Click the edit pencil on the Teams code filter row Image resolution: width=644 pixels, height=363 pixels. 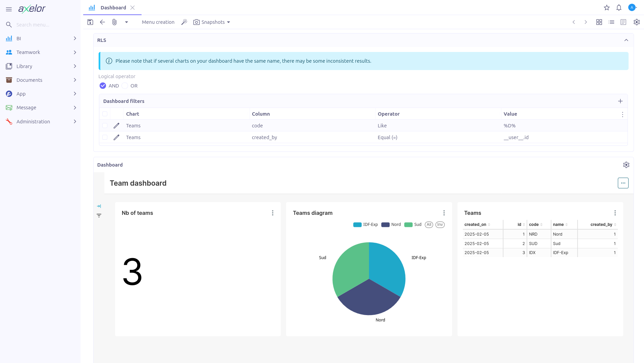point(116,125)
